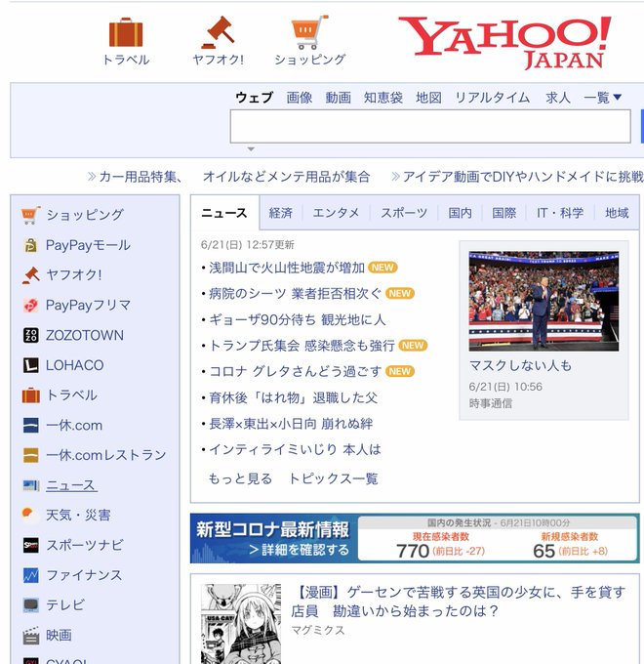Click sidebar ニュース icon

point(31,485)
